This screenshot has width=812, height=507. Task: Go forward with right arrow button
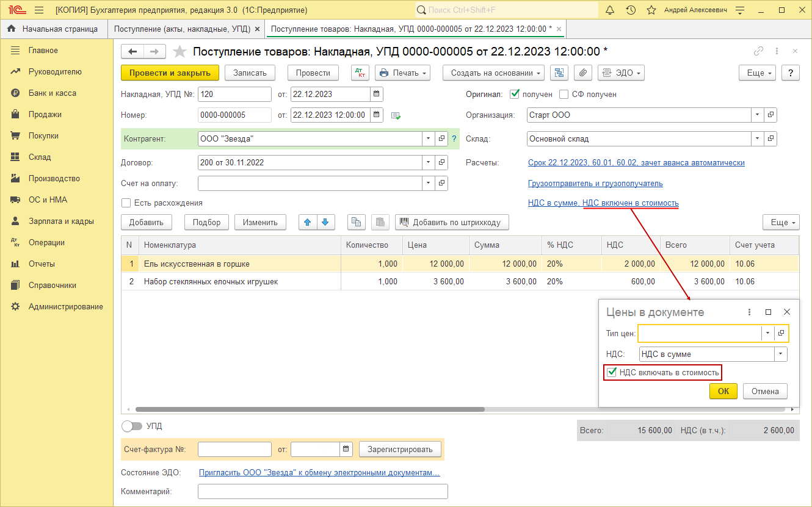click(154, 51)
